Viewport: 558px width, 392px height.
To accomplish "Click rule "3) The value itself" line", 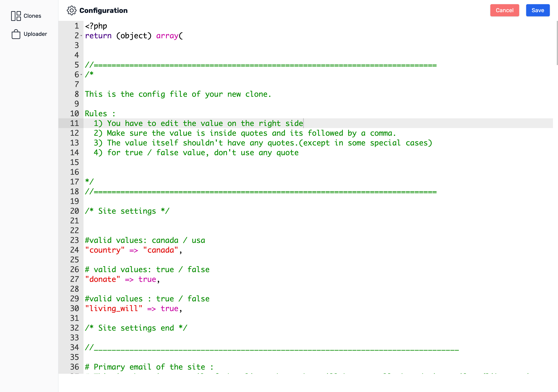I will coord(263,143).
